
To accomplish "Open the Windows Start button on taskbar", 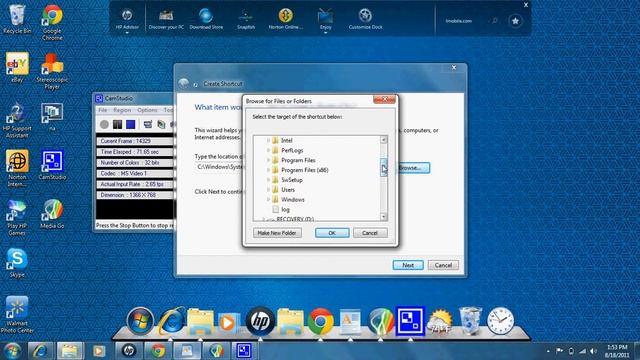I will tap(13, 351).
